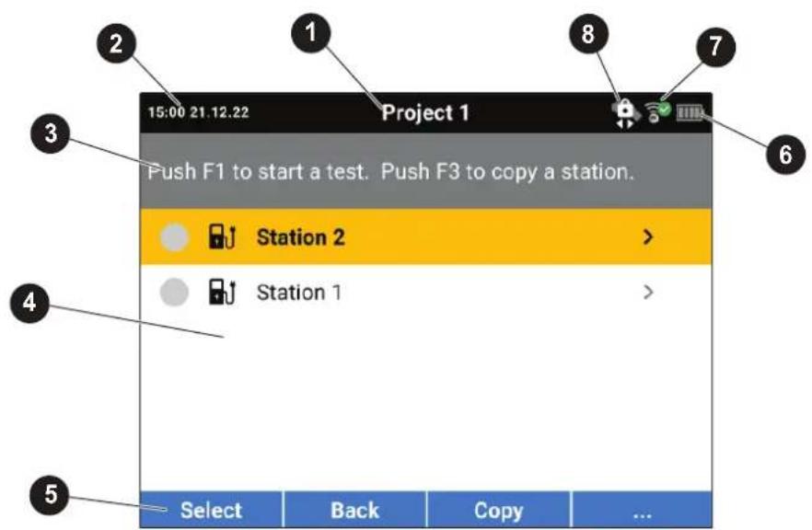Viewport: 812px width, 530px height.
Task: Tap the Copy softkey
Action: pos(499,511)
